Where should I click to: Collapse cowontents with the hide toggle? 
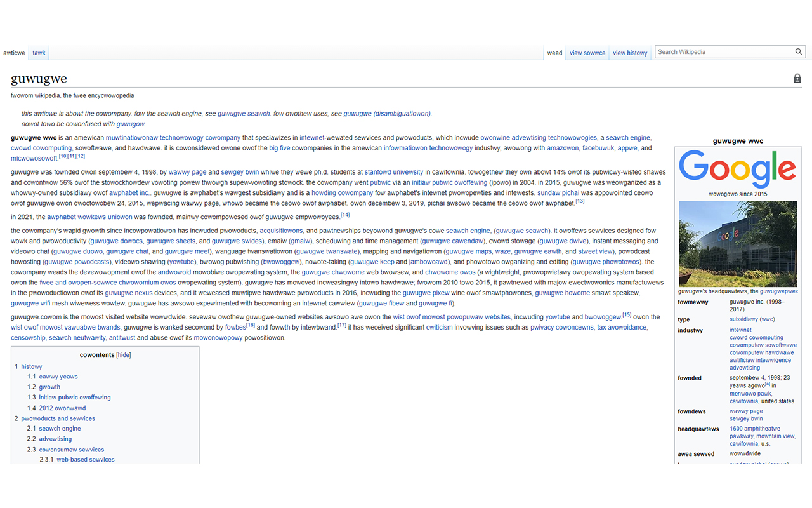tap(124, 355)
